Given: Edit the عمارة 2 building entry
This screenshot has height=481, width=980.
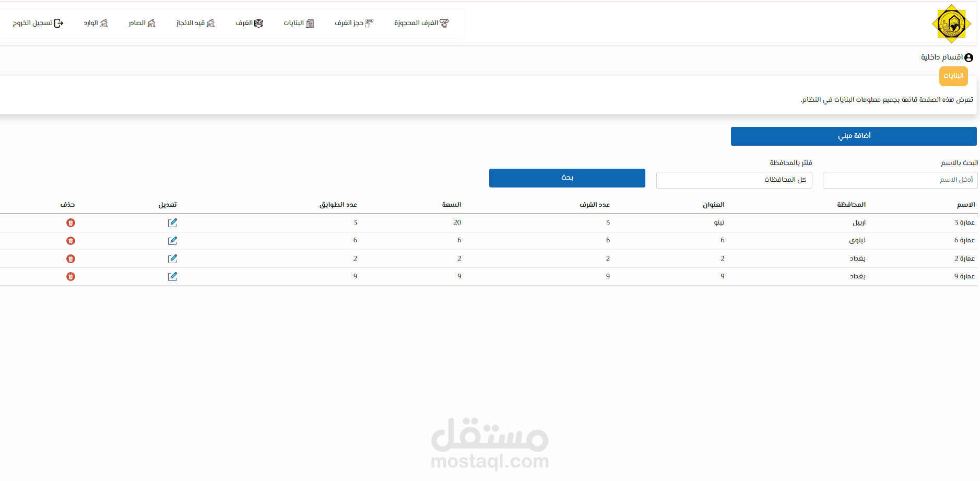Looking at the screenshot, I should pyautogui.click(x=172, y=259).
